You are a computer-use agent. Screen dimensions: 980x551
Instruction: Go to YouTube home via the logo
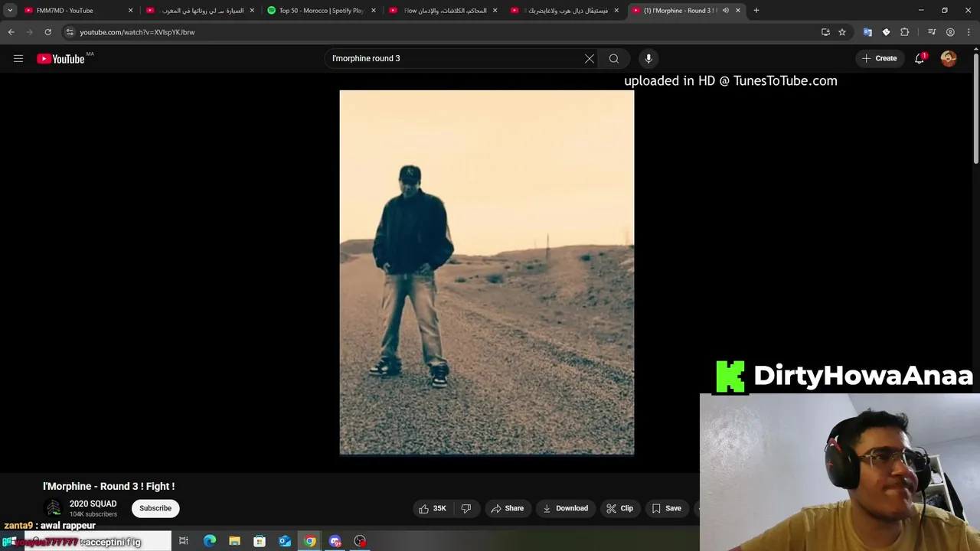[x=60, y=59]
